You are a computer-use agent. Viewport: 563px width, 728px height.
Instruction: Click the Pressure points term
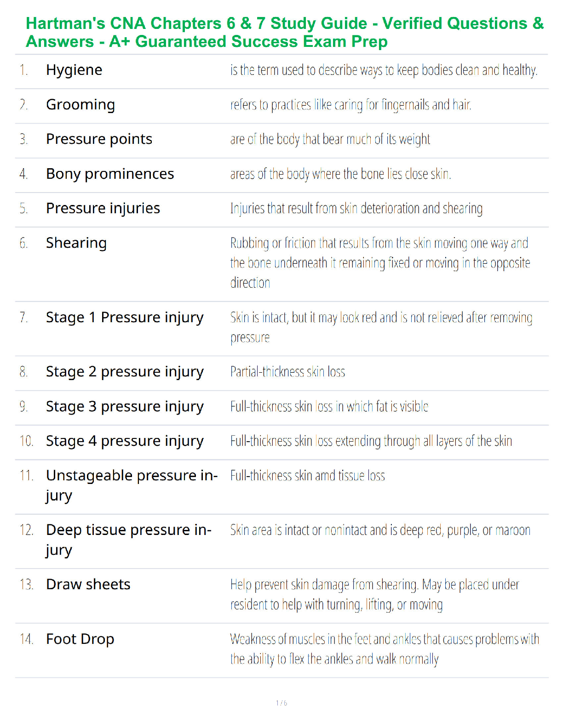99,139
